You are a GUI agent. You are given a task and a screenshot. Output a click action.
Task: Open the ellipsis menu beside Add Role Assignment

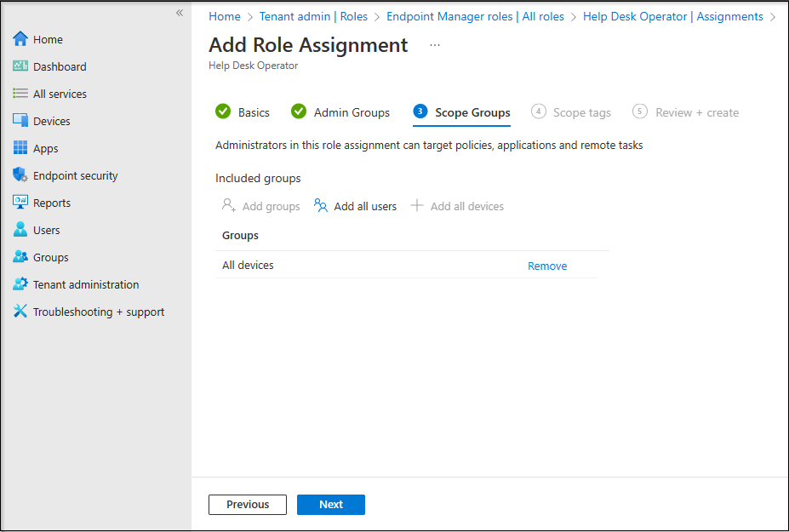pyautogui.click(x=435, y=45)
